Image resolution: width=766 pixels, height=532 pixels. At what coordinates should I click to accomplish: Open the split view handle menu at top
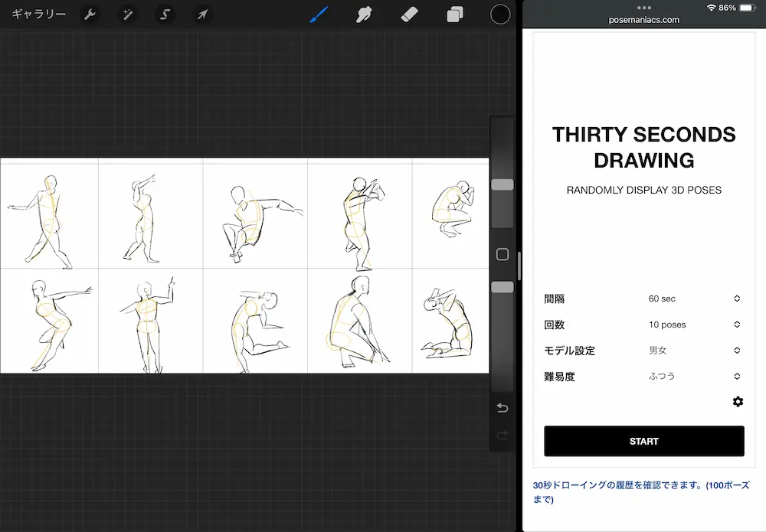point(643,6)
